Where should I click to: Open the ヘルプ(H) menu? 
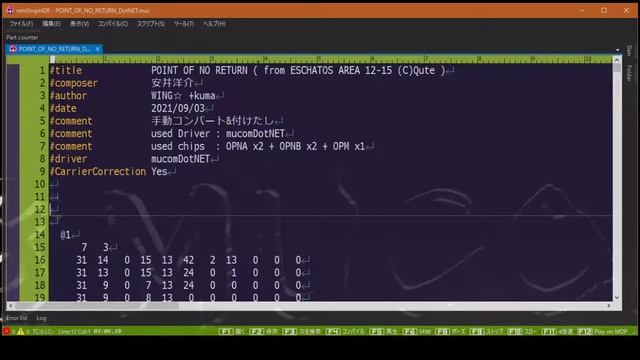pyautogui.click(x=214, y=24)
